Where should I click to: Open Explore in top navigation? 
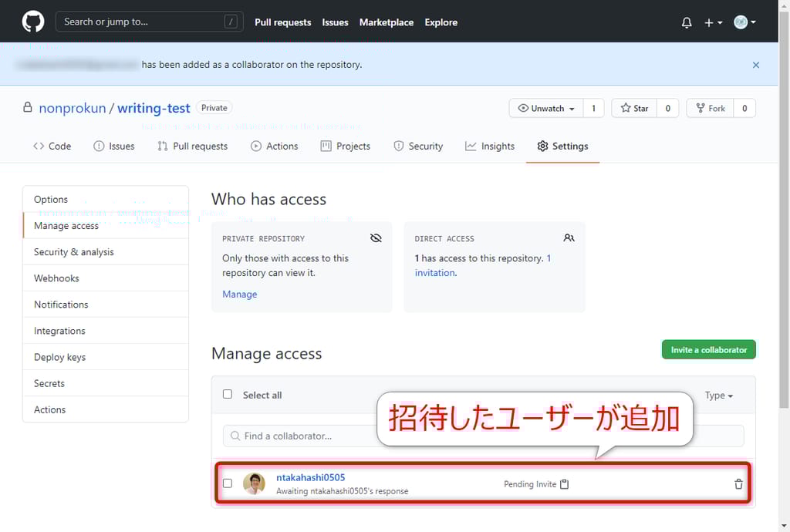point(441,22)
